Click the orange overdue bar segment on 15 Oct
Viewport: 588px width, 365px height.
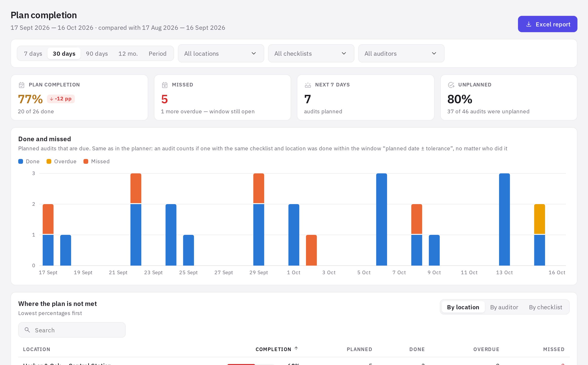pos(540,219)
